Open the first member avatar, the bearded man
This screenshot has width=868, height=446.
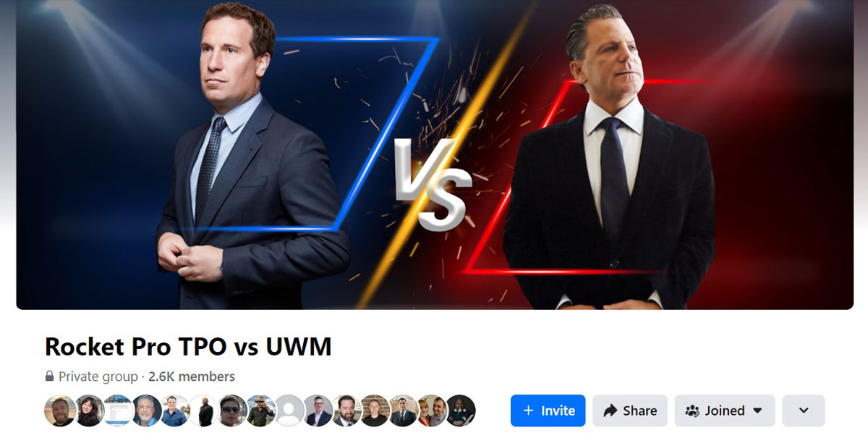60,411
